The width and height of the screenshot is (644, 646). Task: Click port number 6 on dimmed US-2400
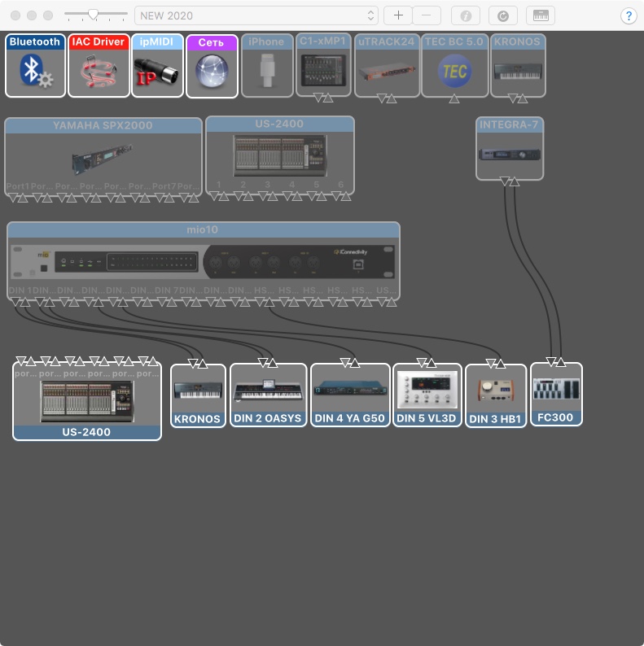click(x=340, y=185)
